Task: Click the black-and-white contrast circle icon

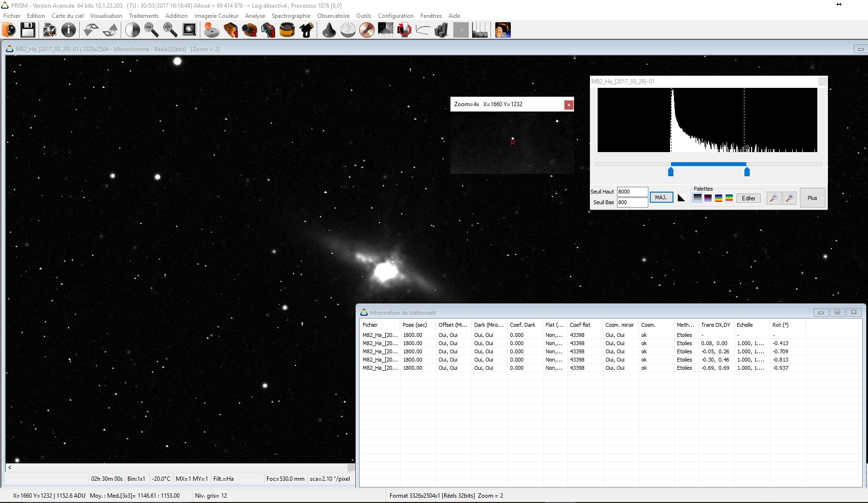Action: (x=132, y=30)
